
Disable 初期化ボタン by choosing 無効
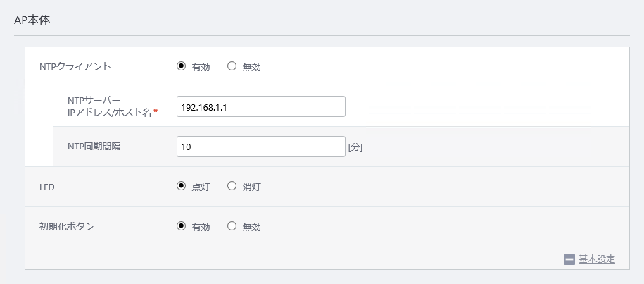click(232, 226)
